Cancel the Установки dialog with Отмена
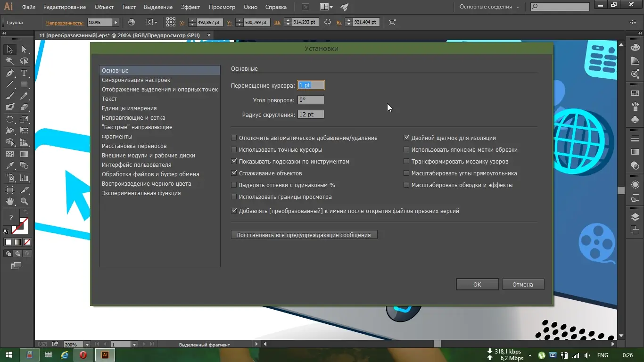Image resolution: width=644 pixels, height=362 pixels. pos(523,284)
